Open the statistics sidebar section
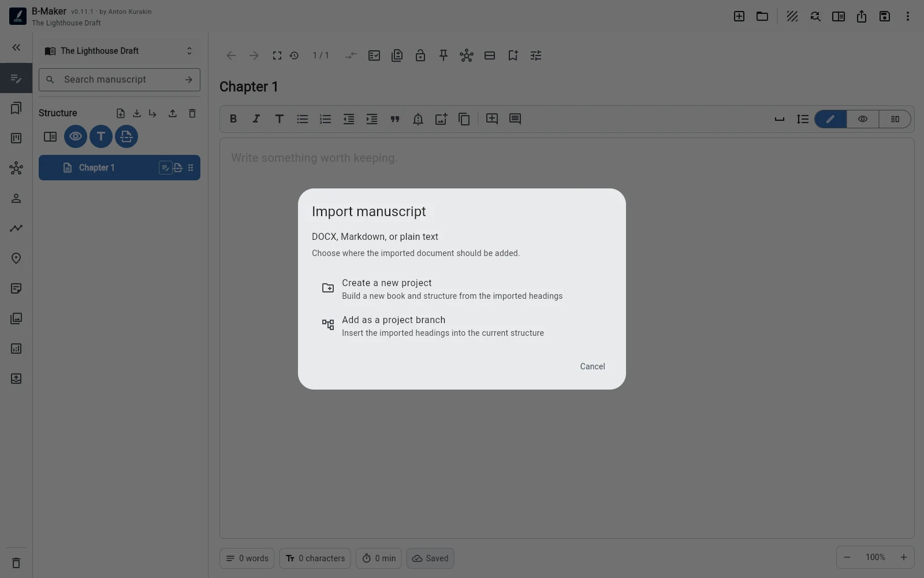 (x=16, y=349)
